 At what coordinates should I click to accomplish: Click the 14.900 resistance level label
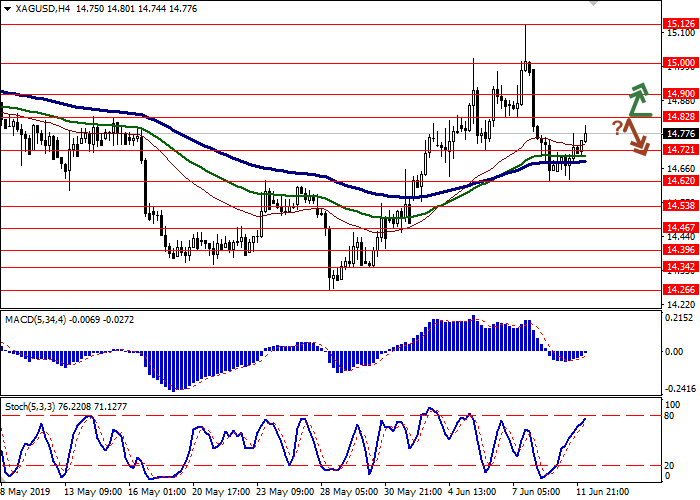click(x=681, y=94)
